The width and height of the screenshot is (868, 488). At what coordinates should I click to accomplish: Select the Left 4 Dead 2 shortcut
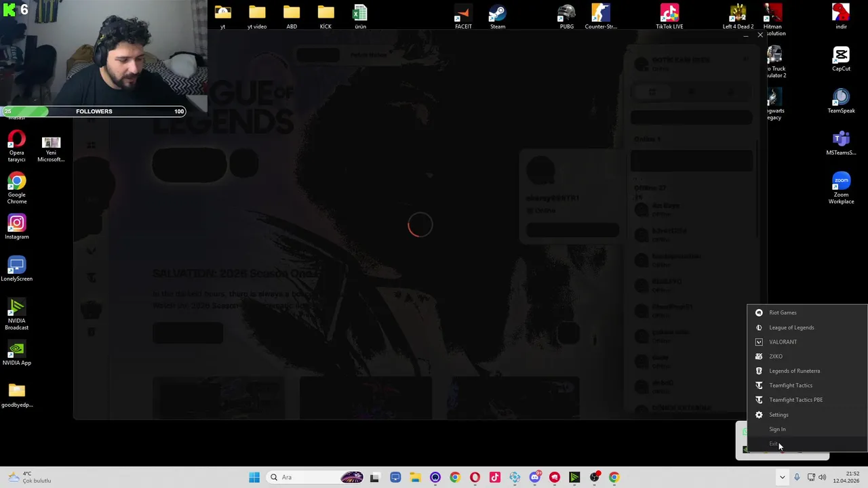pos(738,17)
